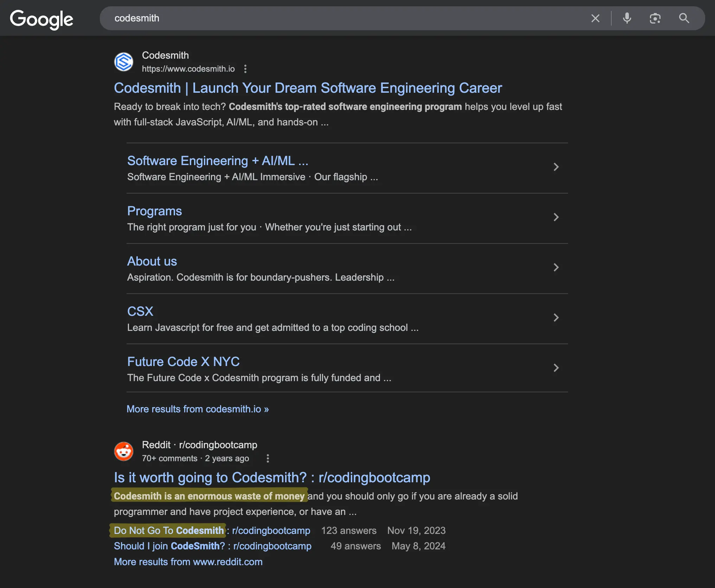Viewport: 715px width, 588px height.
Task: Click More results from www.reddit.com
Action: pos(188,562)
